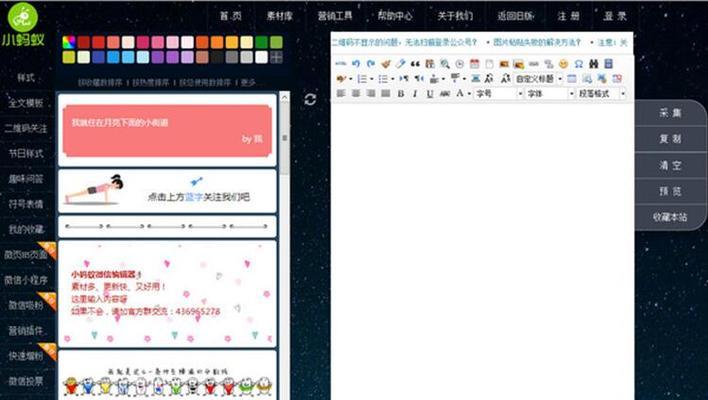This screenshot has width=708, height=400.
Task: Click the 采集 button on right panel
Action: coord(671,113)
